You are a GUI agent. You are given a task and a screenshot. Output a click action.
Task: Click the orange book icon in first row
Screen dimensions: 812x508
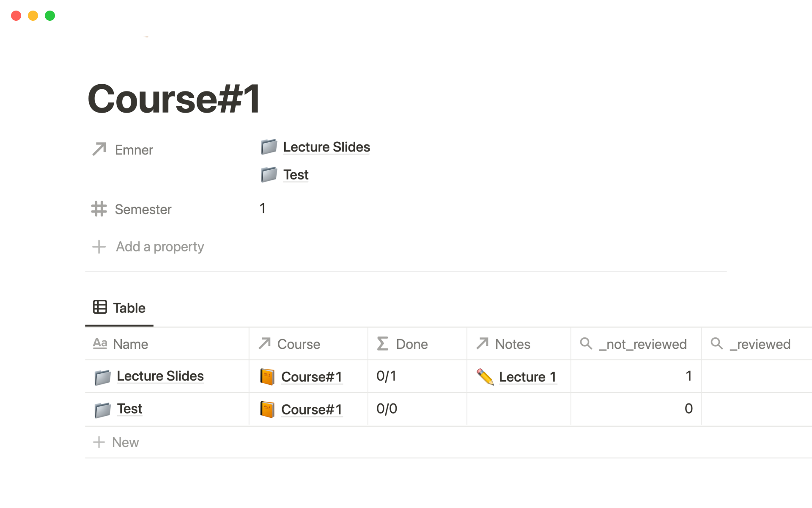[267, 377]
